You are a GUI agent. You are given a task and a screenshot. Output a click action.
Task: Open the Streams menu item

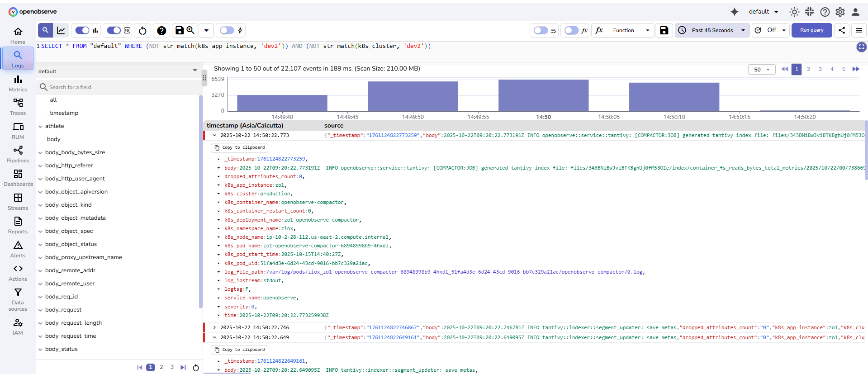point(18,202)
